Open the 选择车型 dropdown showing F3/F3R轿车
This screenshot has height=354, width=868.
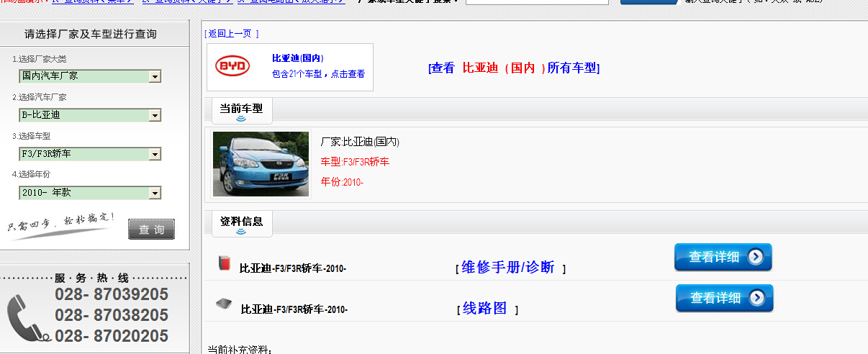(90, 153)
